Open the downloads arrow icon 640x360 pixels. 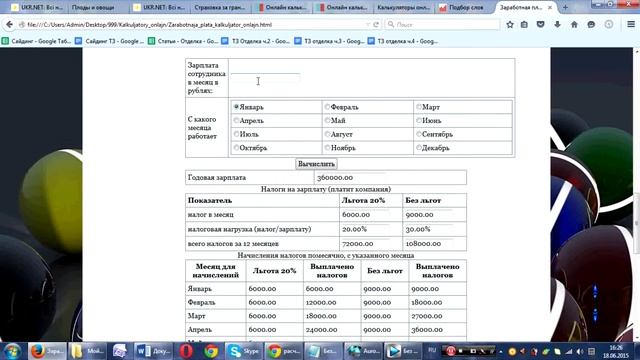pos(557,25)
